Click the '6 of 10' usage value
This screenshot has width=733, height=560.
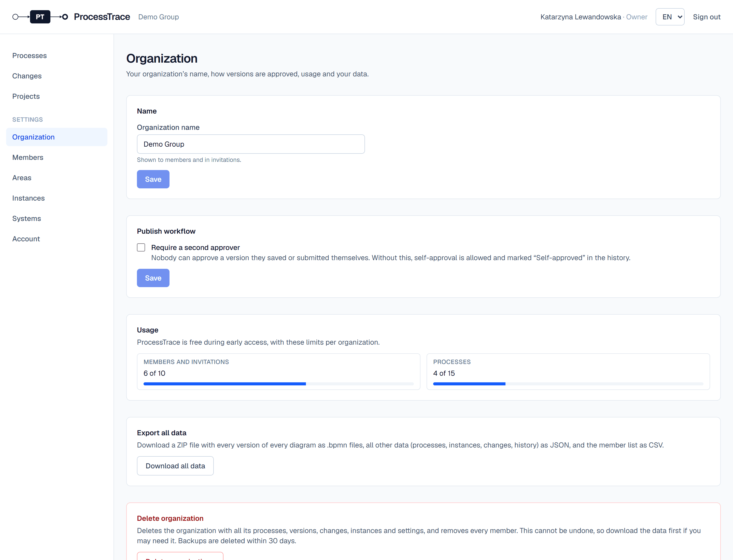[x=154, y=373]
